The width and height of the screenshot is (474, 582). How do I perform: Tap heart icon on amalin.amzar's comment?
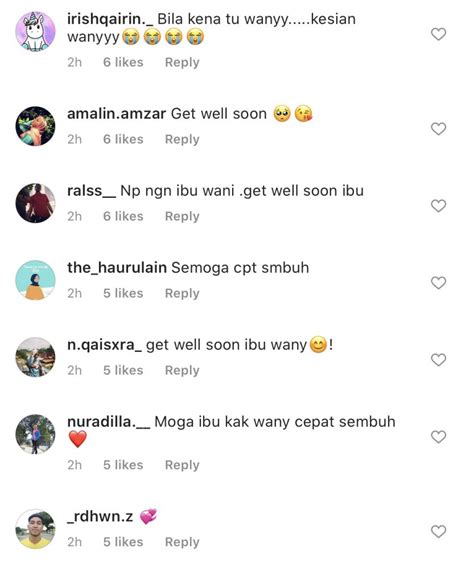coord(438,129)
